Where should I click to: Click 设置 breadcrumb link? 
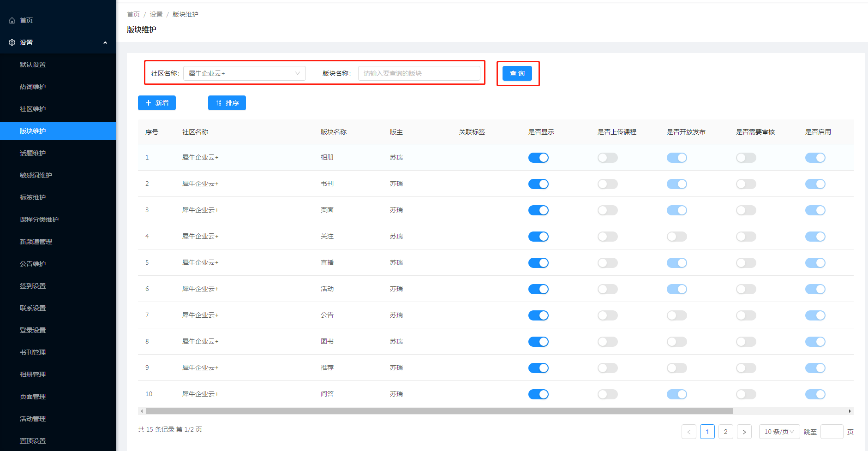[x=156, y=14]
